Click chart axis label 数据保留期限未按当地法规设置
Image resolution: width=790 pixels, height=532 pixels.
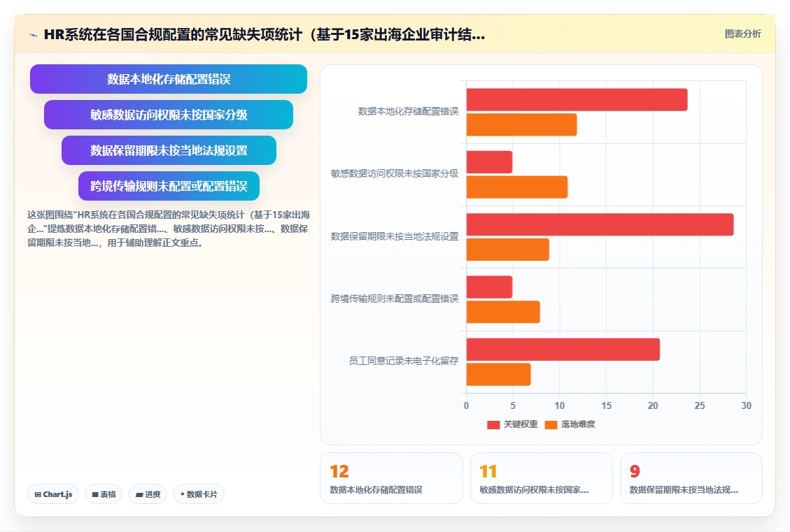(x=395, y=236)
